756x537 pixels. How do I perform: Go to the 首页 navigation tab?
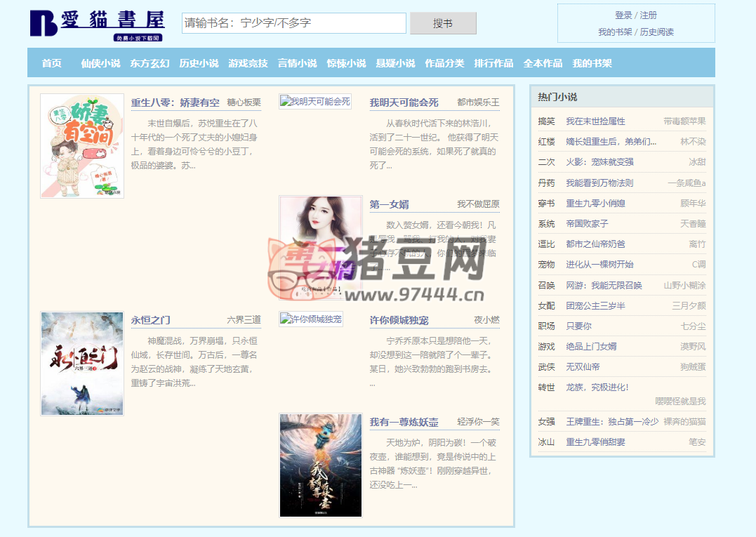tap(51, 63)
